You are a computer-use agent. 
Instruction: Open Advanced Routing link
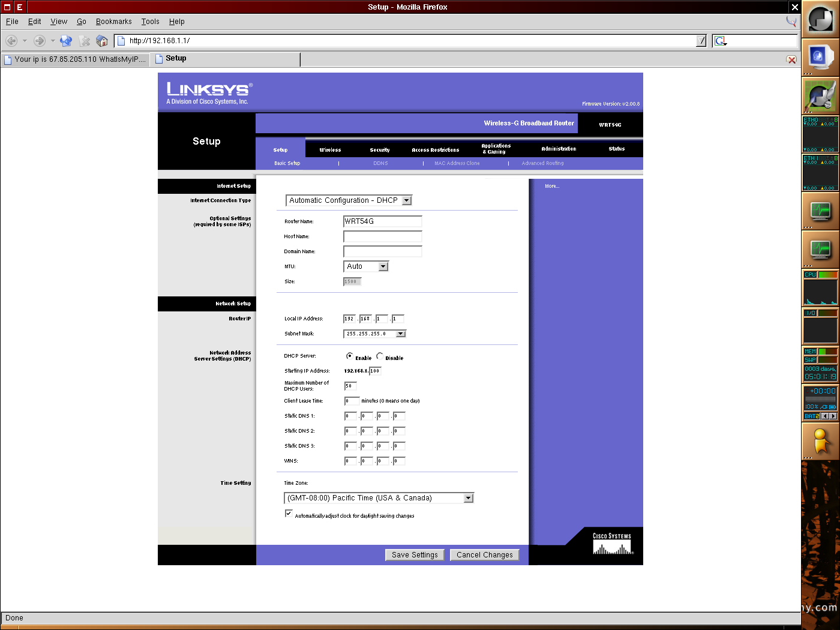click(542, 163)
